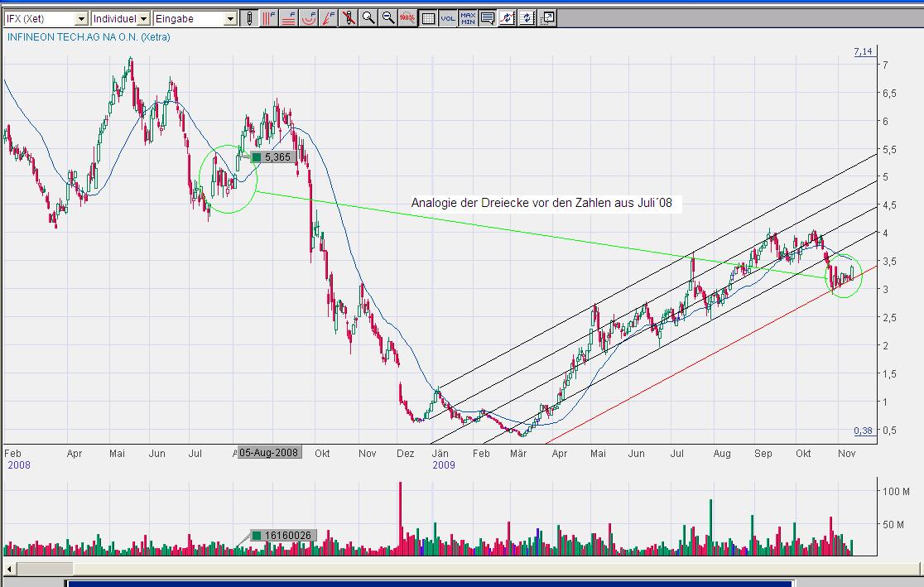Toggle the VOL volume panel

448,18
